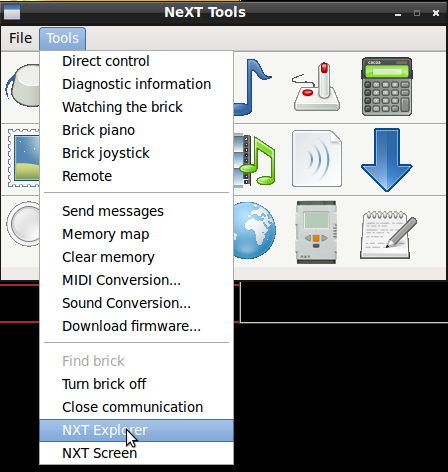Screen dimensions: 448x472
Task: Open the joystick tool icon
Action: [316, 87]
